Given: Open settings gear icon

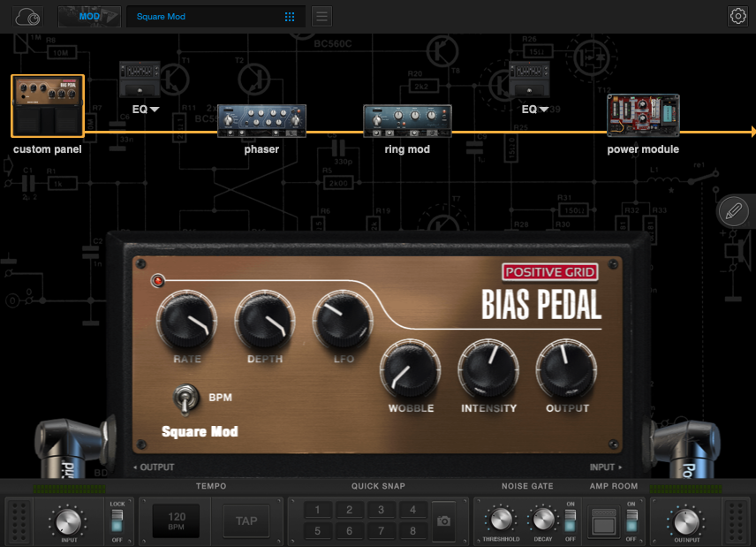Looking at the screenshot, I should coord(737,17).
